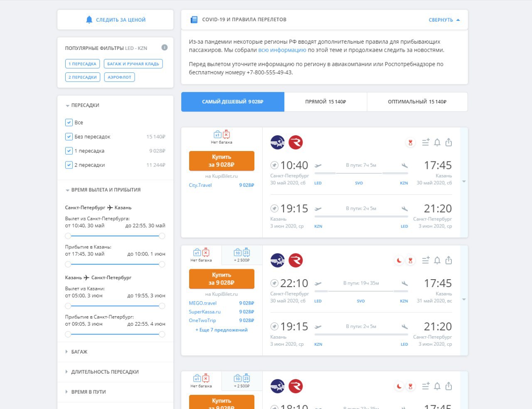Buy the first ticket for 9 028₽
Image resolution: width=532 pixels, height=409 pixels.
click(x=222, y=161)
